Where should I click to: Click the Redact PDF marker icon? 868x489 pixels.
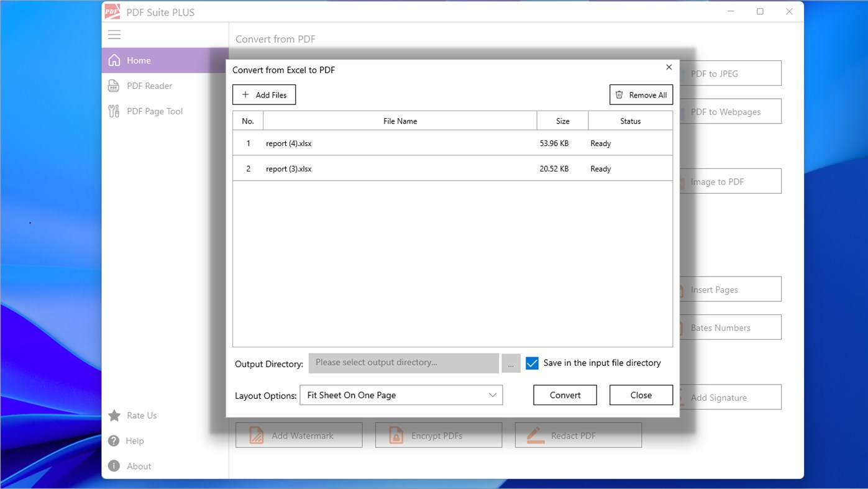click(x=534, y=435)
